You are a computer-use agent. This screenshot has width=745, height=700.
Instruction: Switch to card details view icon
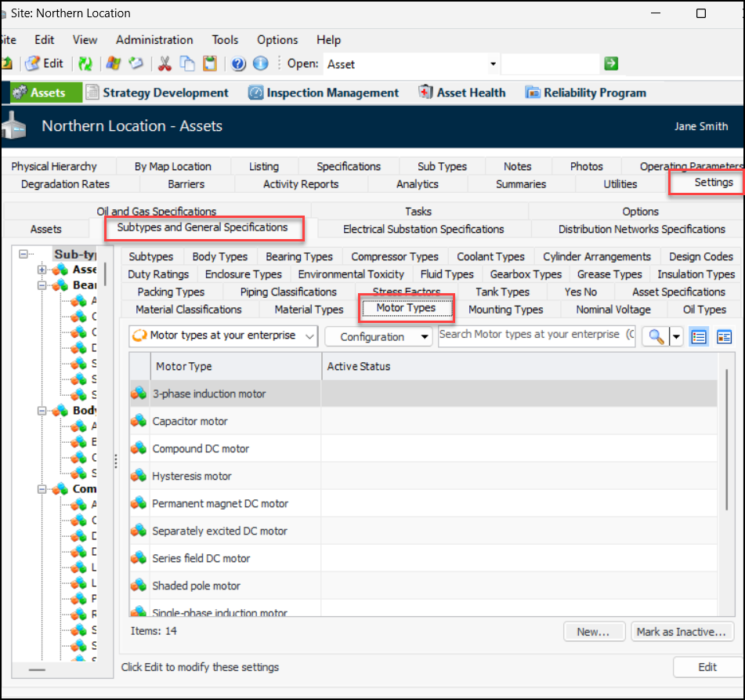(724, 336)
